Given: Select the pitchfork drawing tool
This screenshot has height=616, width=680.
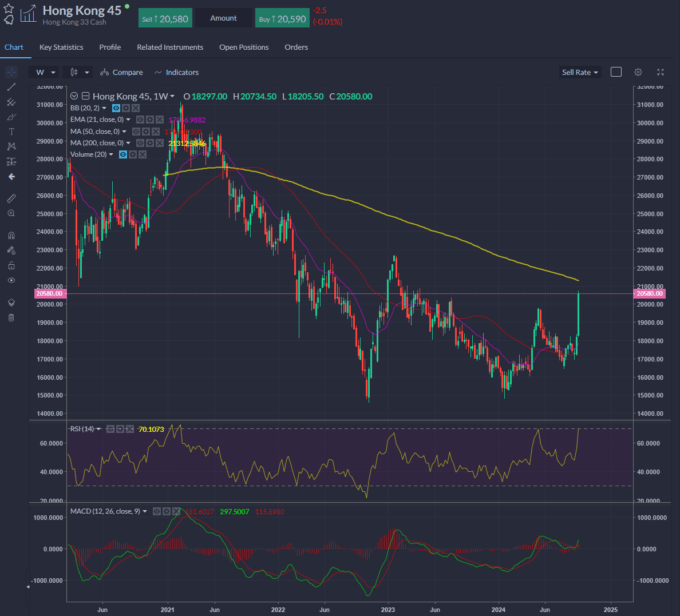Looking at the screenshot, I should (x=11, y=102).
